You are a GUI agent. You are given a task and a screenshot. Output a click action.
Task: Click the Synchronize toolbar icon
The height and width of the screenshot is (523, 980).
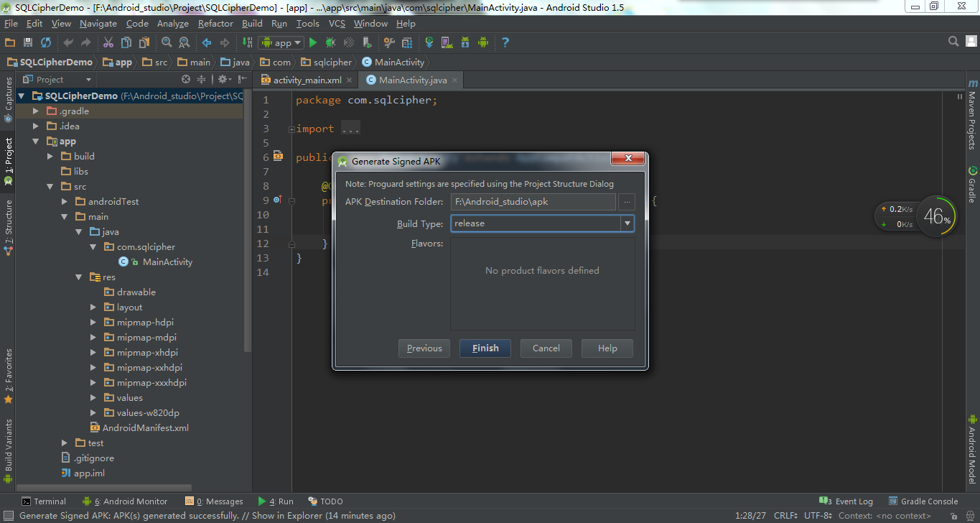(46, 42)
